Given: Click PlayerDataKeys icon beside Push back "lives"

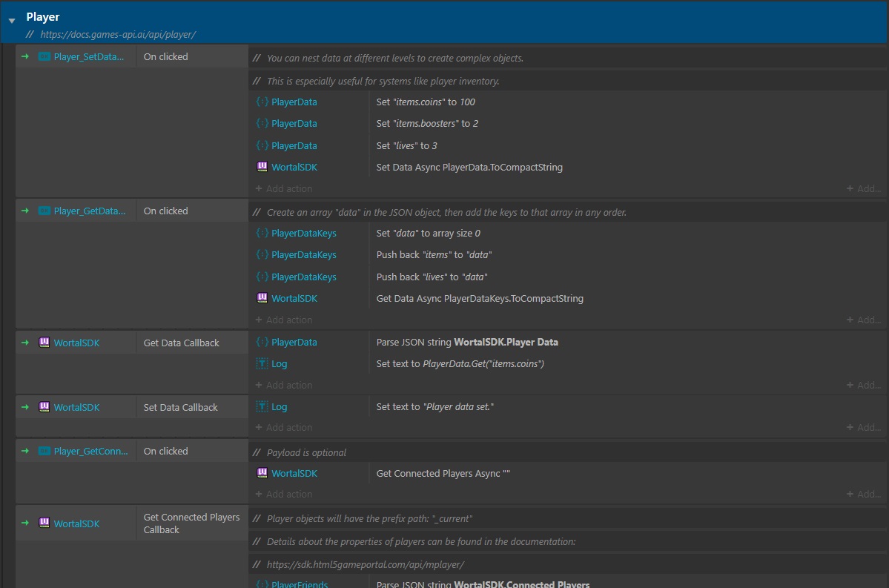Looking at the screenshot, I should pyautogui.click(x=262, y=277).
